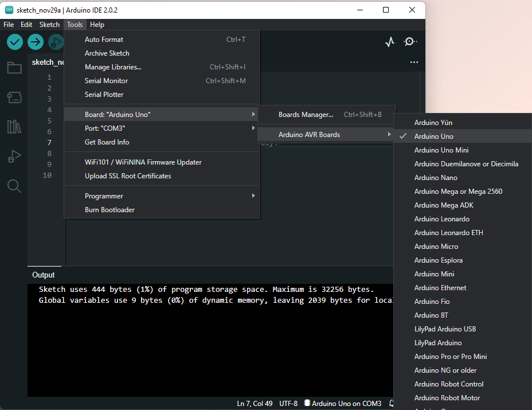Click the board chip icon in the status bar
Screen dimensions: 532x410
pyautogui.click(x=307, y=403)
